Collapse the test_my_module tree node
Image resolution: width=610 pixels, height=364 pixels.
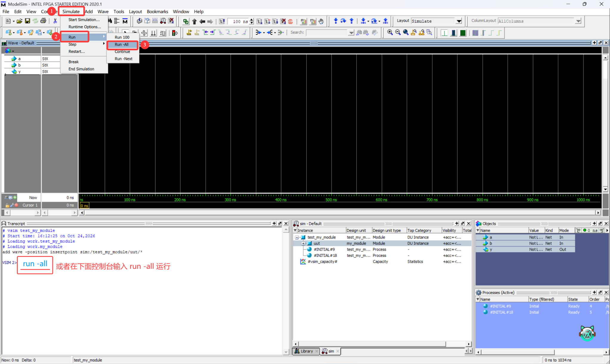point(297,237)
